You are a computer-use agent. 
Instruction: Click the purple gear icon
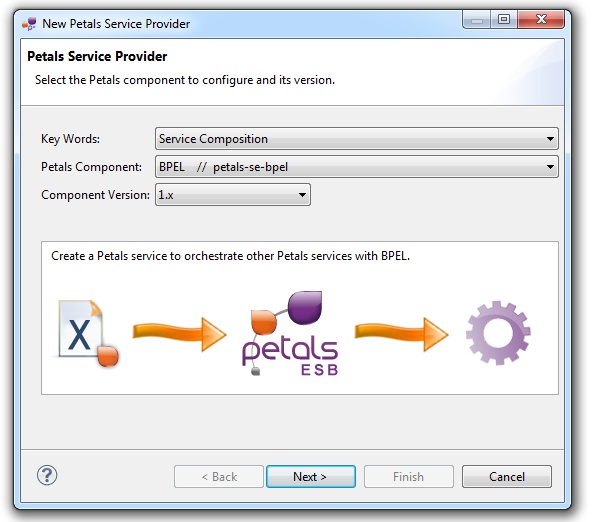point(498,333)
